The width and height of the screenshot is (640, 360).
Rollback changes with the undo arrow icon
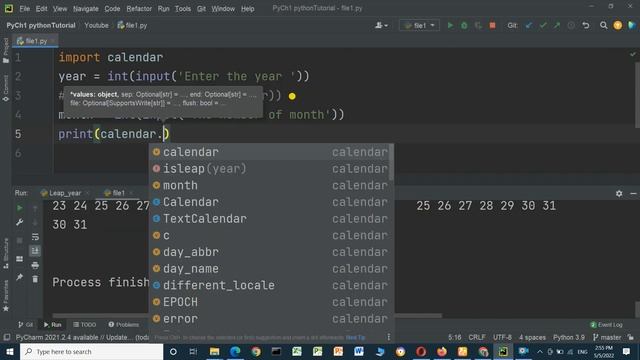click(x=586, y=25)
